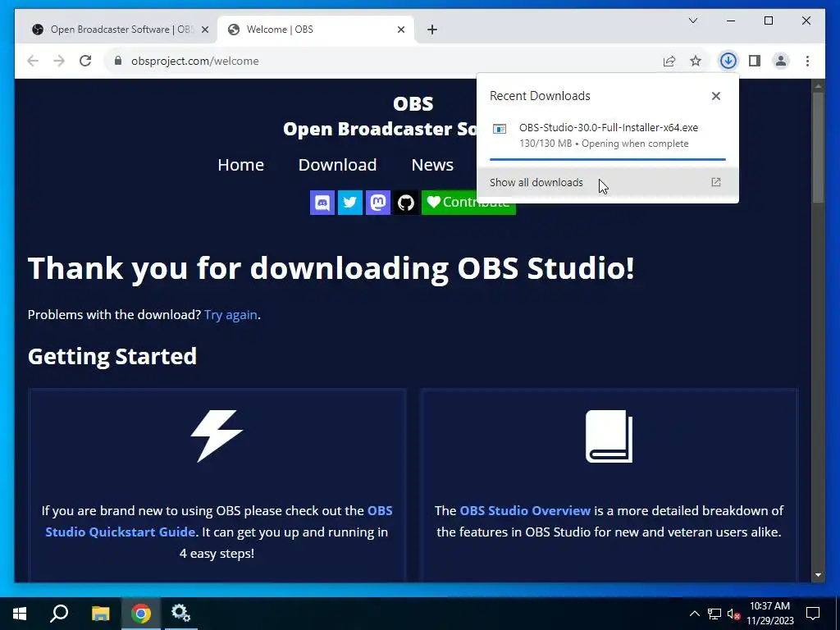Click the network tray icon
This screenshot has height=630, width=840.
(x=714, y=614)
